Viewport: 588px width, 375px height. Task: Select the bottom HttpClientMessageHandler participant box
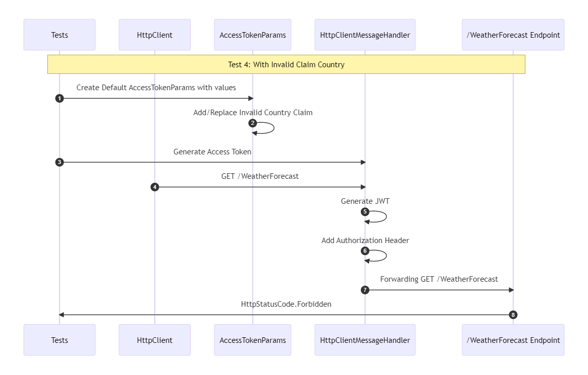pyautogui.click(x=365, y=340)
